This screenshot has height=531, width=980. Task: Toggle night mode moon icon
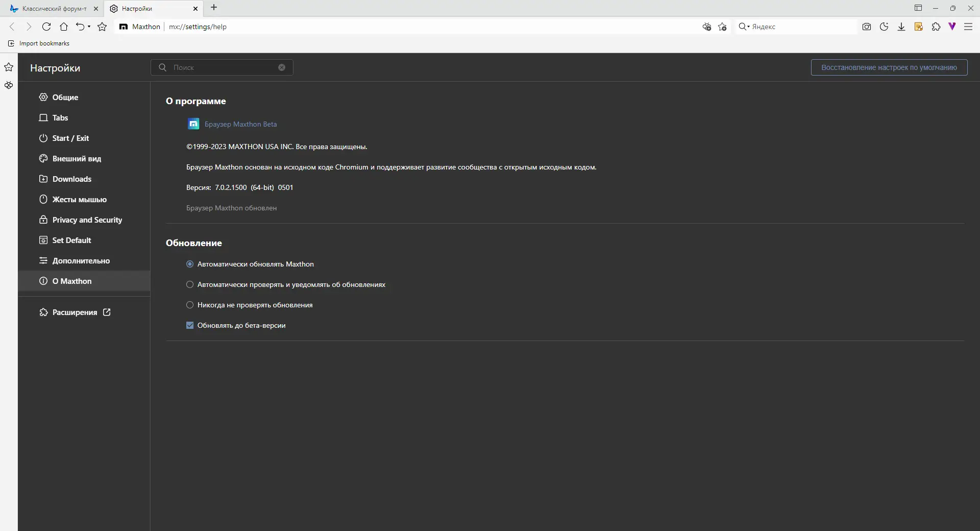pyautogui.click(x=884, y=27)
